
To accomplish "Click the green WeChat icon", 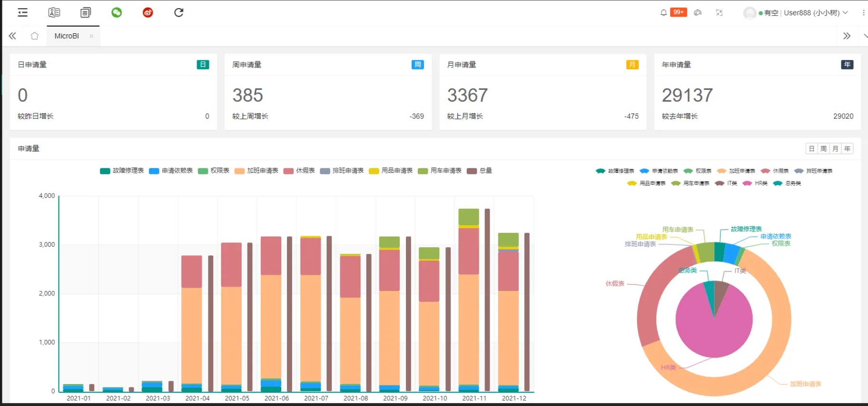I will 117,13.
